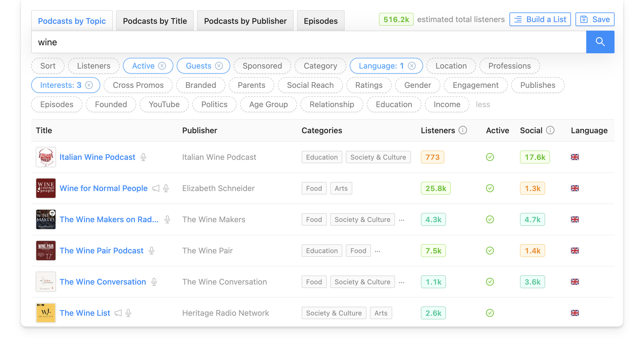The width and height of the screenshot is (644, 339).
Task: Click the blue search magnifier button
Action: click(600, 42)
